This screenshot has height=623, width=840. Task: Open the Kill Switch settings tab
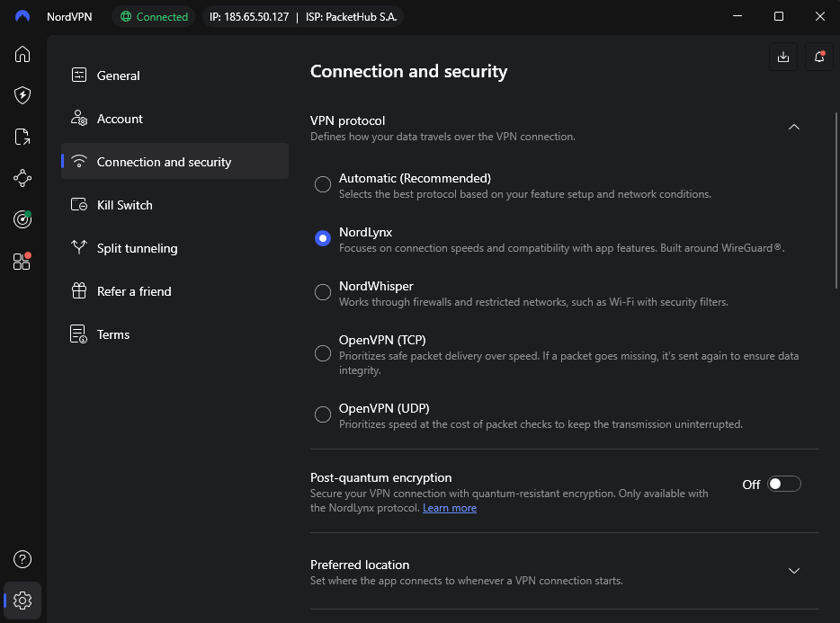174,205
